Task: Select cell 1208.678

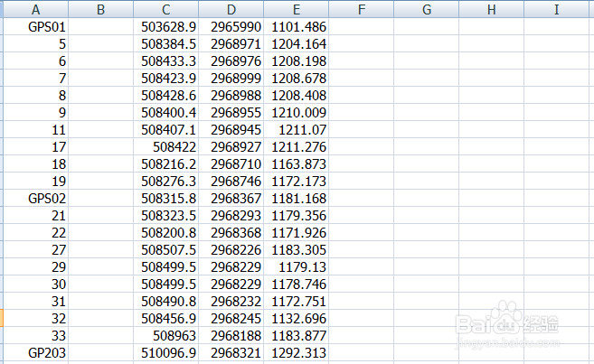Action: click(297, 78)
